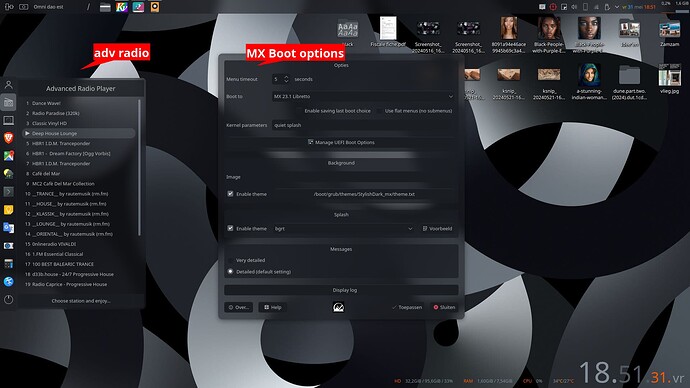This screenshot has width=690, height=388.
Task: Select __LOUNGE__ by rautemusik station
Action: click(x=79, y=224)
